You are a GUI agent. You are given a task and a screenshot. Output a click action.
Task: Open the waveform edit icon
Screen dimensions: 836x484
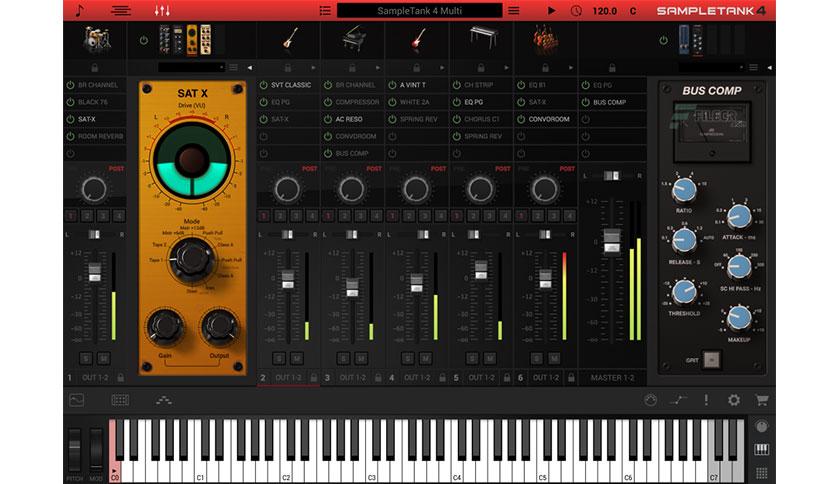pos(77,400)
